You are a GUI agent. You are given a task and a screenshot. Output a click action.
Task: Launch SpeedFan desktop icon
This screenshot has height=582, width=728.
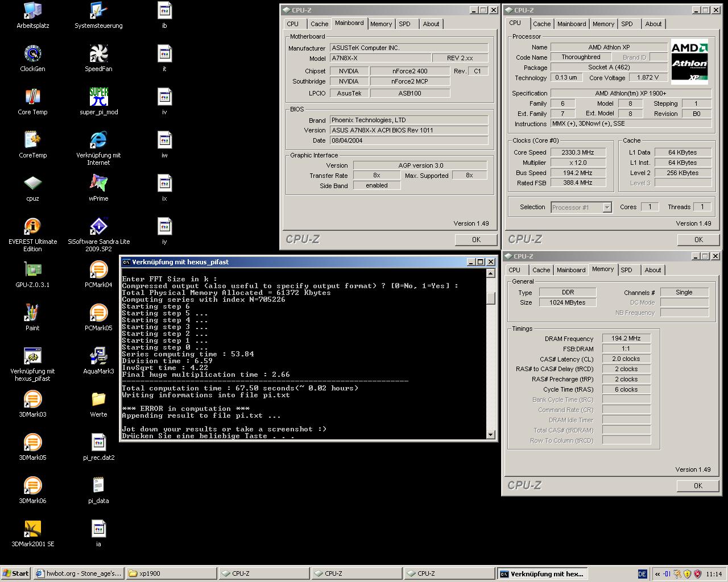pyautogui.click(x=98, y=59)
